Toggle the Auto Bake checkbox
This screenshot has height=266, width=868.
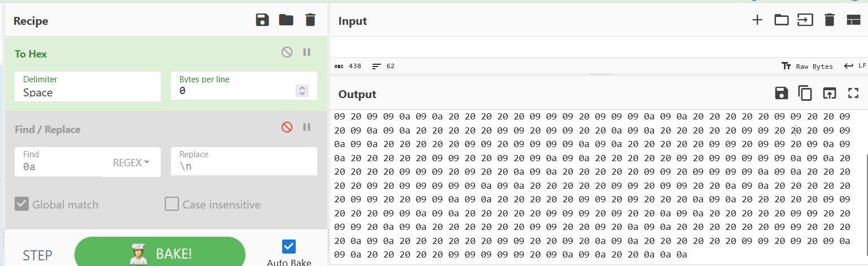coord(288,247)
